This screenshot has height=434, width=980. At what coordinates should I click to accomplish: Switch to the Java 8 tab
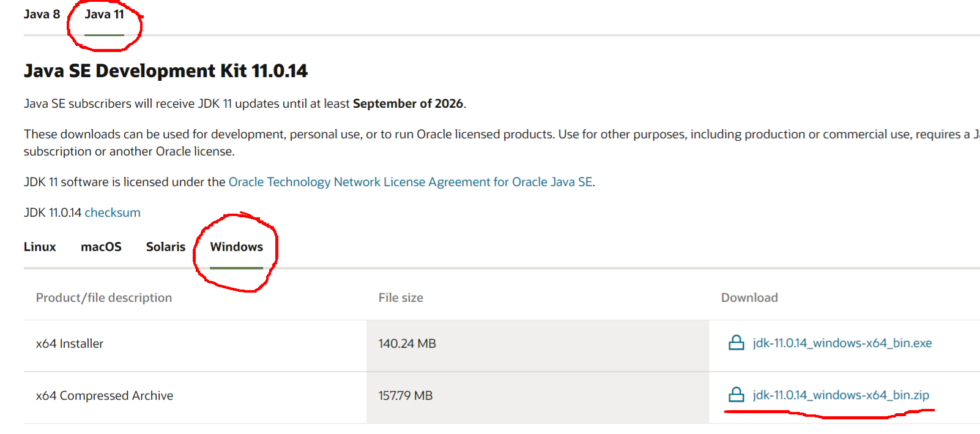click(42, 14)
